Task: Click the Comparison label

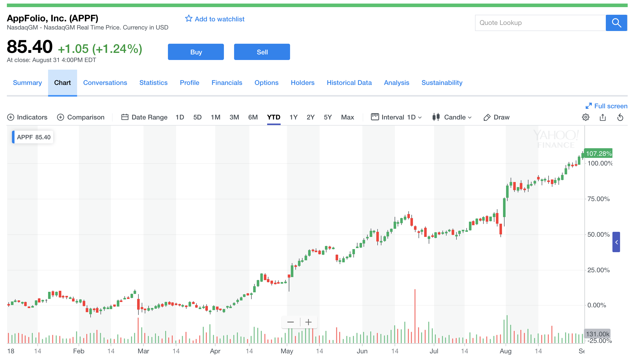Action: click(x=86, y=117)
